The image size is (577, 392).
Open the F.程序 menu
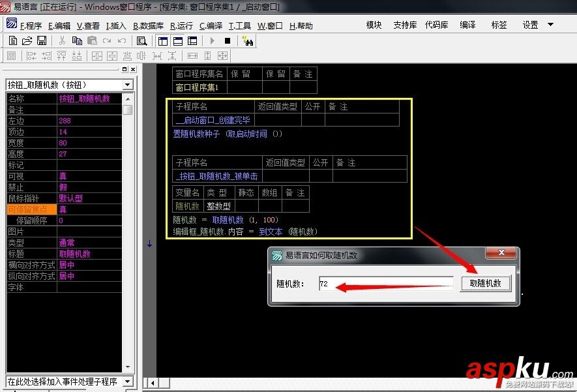point(31,26)
